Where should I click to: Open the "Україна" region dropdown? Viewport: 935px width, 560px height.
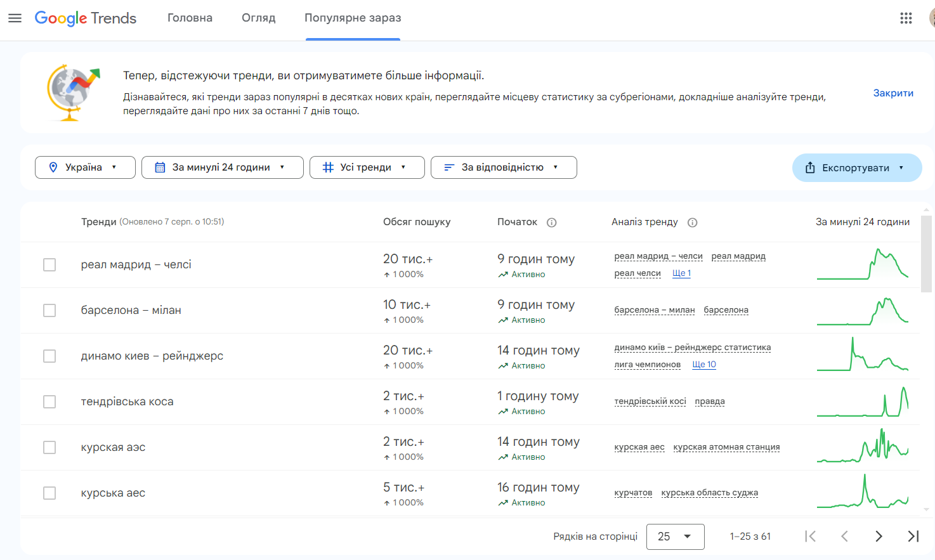pyautogui.click(x=85, y=167)
